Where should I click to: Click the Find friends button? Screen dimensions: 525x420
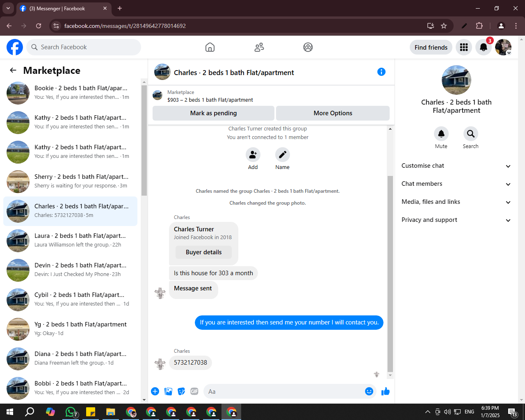pos(431,47)
